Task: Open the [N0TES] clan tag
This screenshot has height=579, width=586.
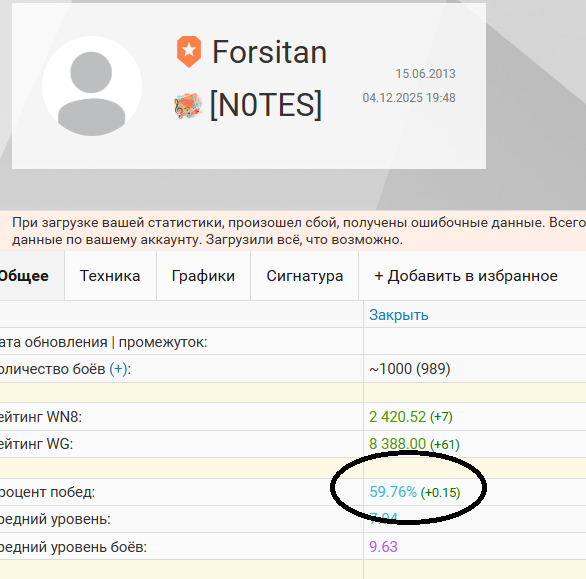Action: [x=266, y=105]
